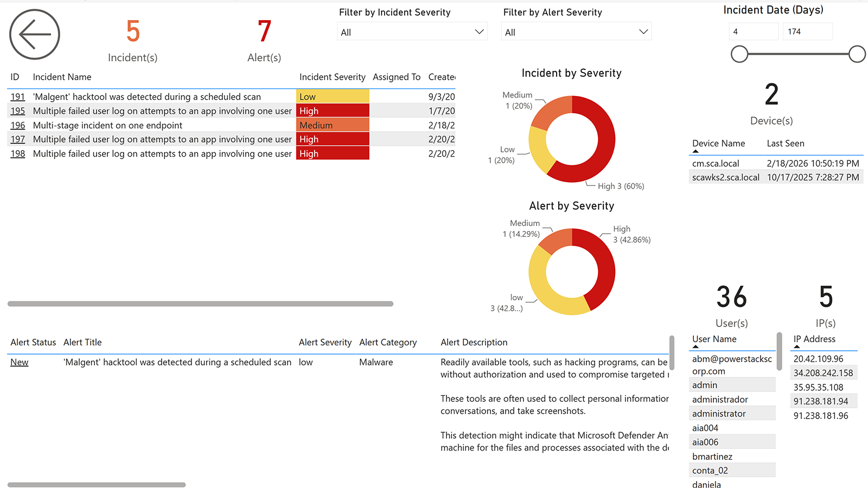Sort by Last Seen column header
Viewport: 868px width, 488px height.
pos(786,143)
